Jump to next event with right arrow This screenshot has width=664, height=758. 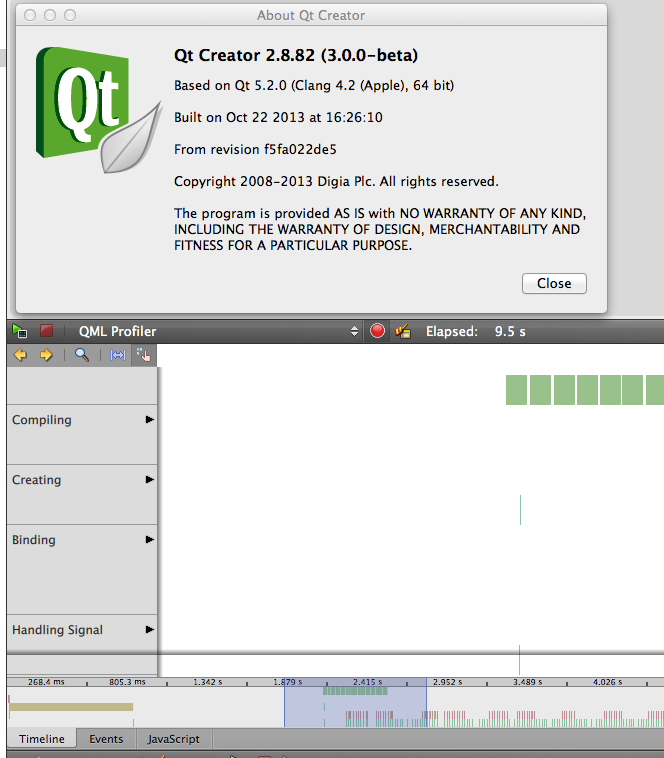[x=46, y=355]
